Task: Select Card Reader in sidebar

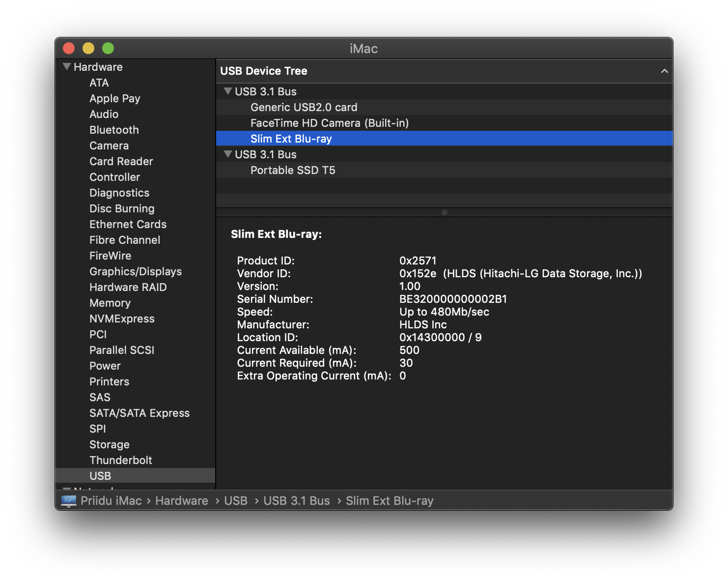Action: coord(121,161)
